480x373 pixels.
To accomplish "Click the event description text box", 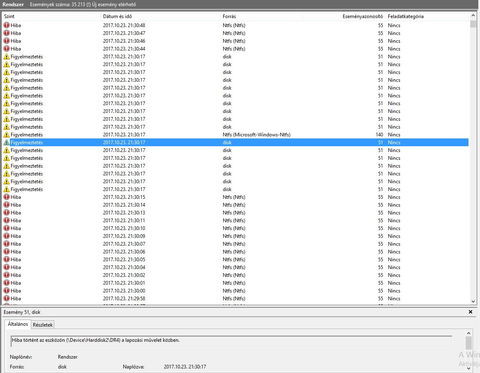I will coord(231,341).
